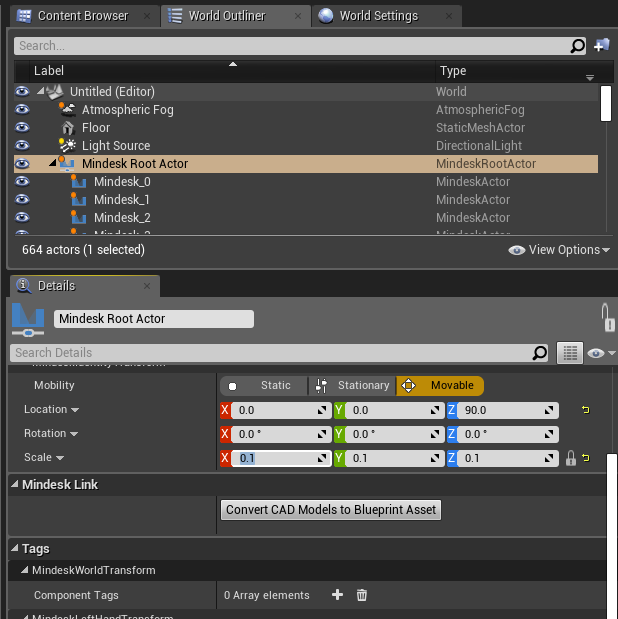Open the Location dropdown arrow
This screenshot has width=618, height=619.
point(75,410)
